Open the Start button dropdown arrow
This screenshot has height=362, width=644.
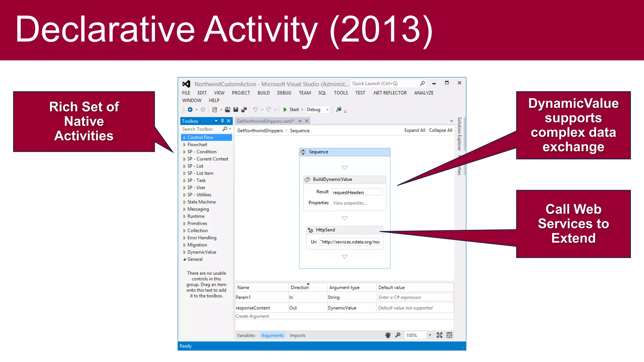(x=302, y=110)
